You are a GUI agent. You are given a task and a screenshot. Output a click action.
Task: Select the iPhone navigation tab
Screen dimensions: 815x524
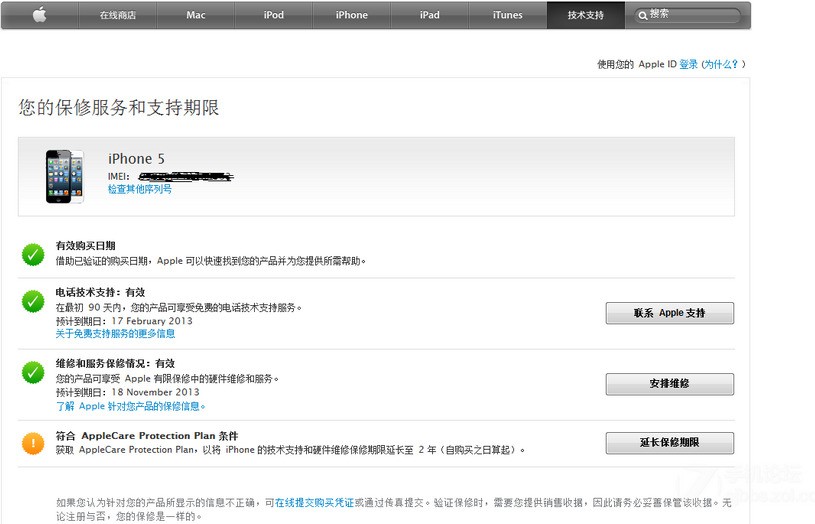351,15
